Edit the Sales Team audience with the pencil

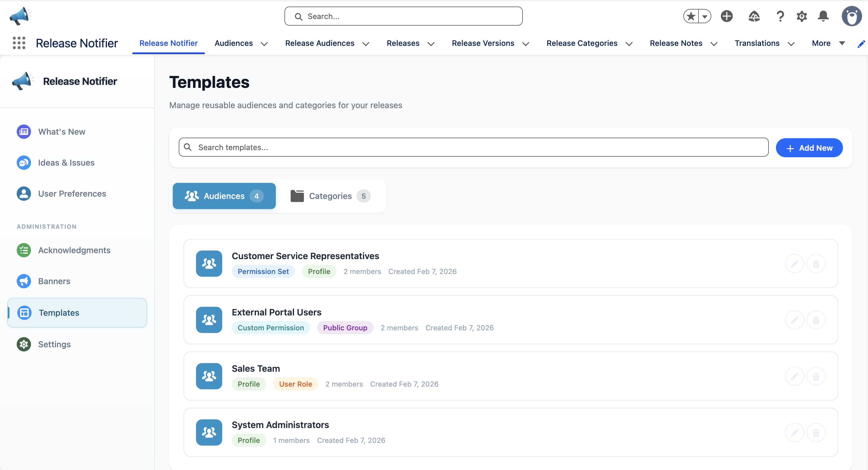point(794,376)
